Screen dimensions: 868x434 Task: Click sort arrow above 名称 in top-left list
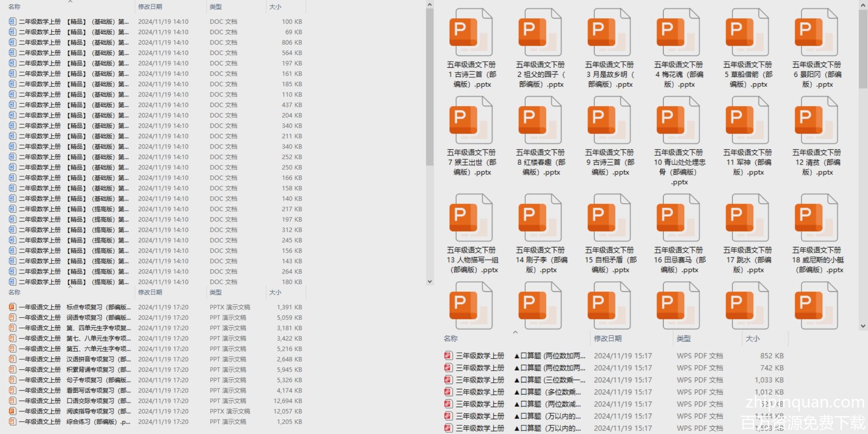[70, 2]
